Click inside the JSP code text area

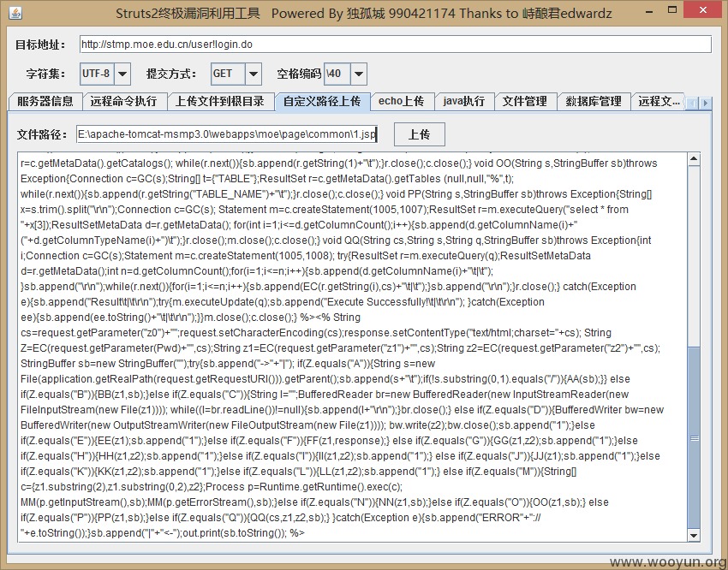[x=353, y=347]
